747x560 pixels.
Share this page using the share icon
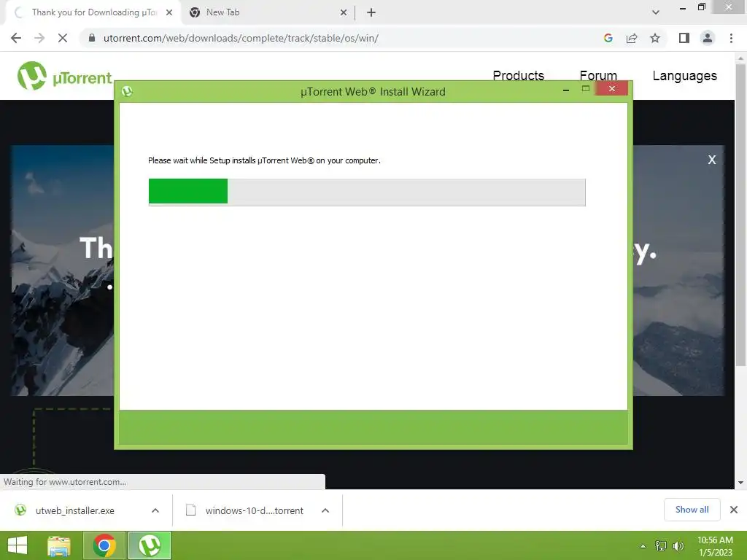(632, 38)
